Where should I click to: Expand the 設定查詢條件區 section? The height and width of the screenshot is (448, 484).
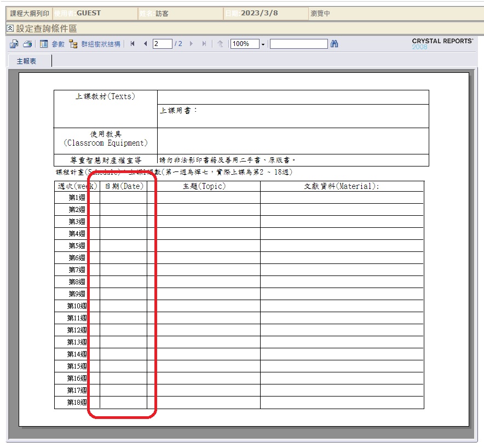(10, 28)
